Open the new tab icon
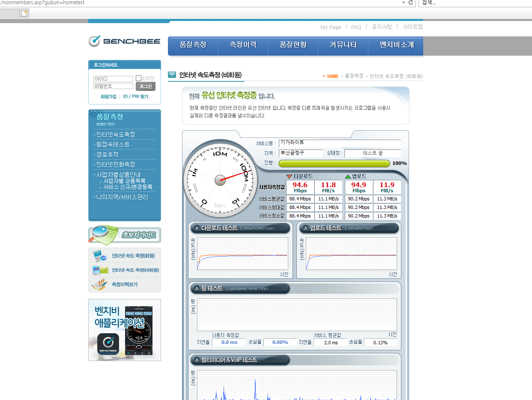 coord(24,14)
